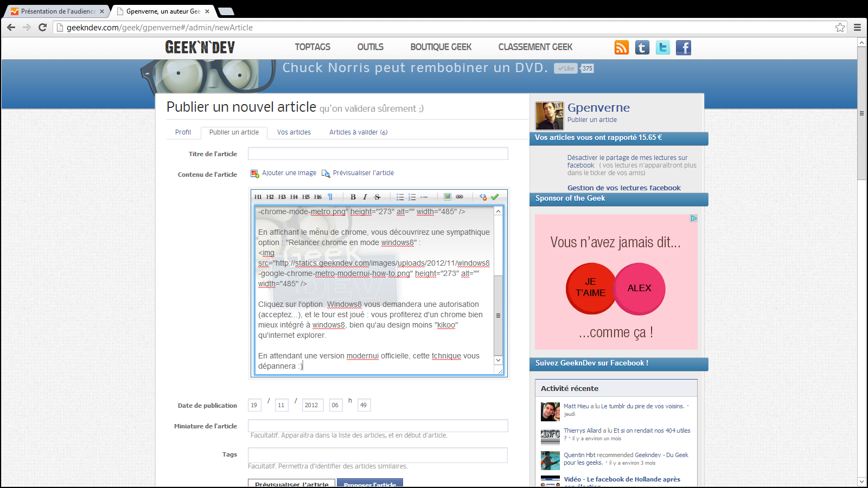This screenshot has height=488, width=868.
Task: Click the Je t'aime Alex advertisement
Action: (x=616, y=282)
